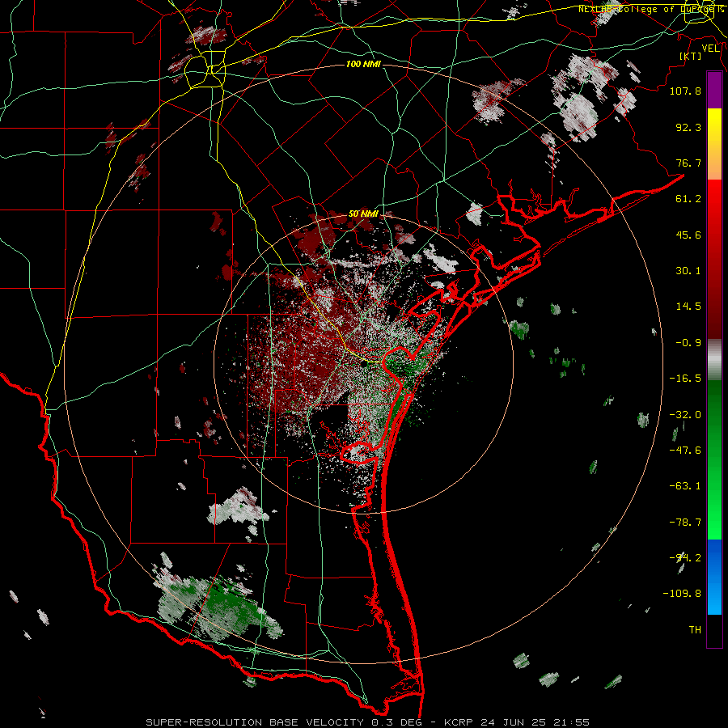Image resolution: width=728 pixels, height=728 pixels.
Task: Select the -63.1 value on velocity scale
Action: coord(685,486)
